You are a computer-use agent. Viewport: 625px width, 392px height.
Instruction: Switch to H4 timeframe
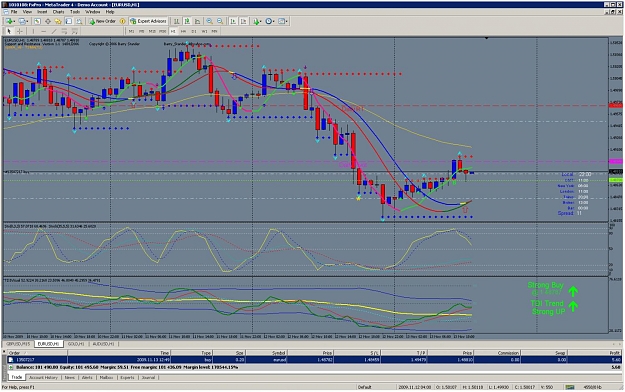point(183,31)
